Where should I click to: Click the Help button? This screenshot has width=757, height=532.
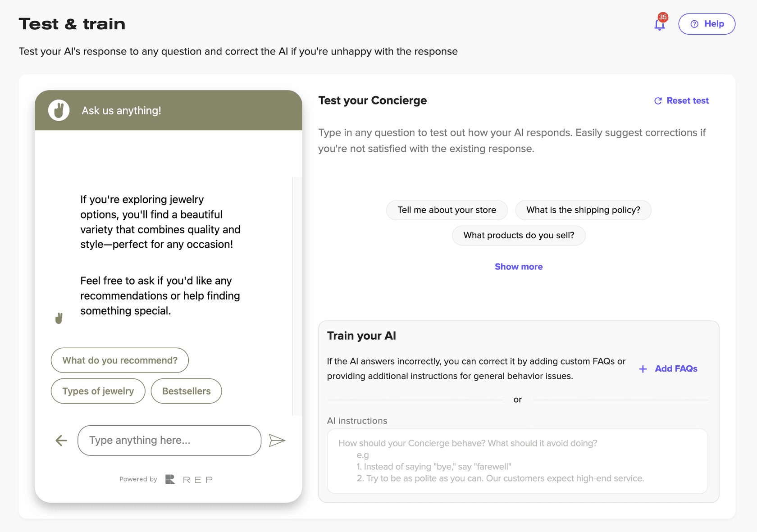707,24
